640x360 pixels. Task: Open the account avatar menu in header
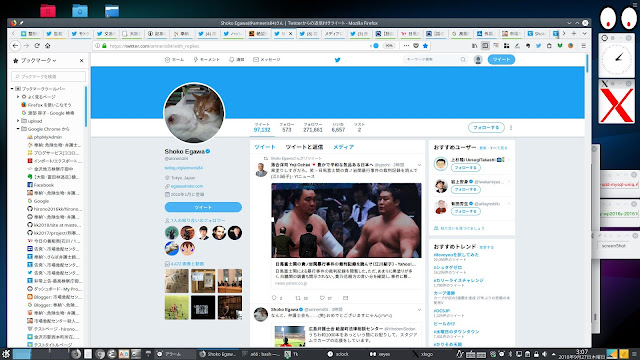tap(478, 60)
